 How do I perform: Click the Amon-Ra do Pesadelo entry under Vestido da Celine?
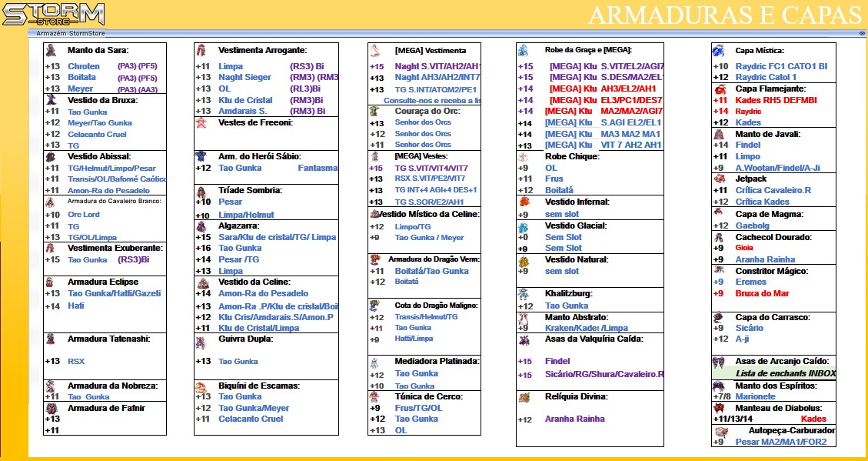click(x=264, y=293)
